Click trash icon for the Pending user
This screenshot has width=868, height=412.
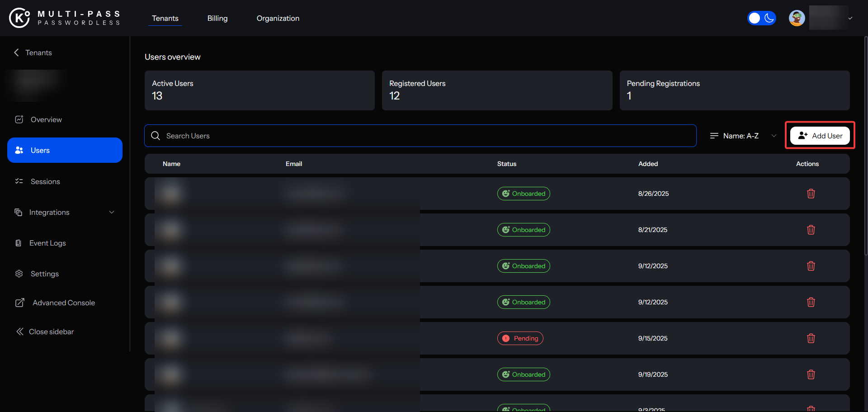pos(811,338)
